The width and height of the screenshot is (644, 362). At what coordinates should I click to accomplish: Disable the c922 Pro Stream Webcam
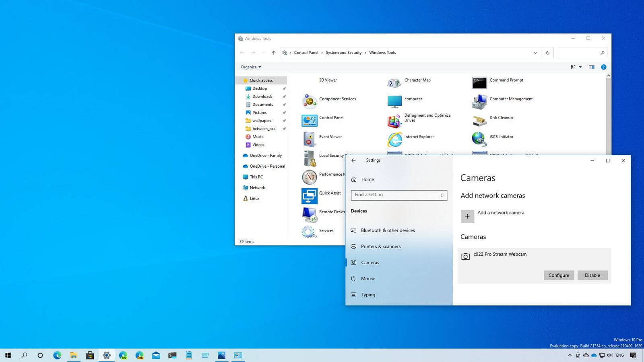coord(592,275)
